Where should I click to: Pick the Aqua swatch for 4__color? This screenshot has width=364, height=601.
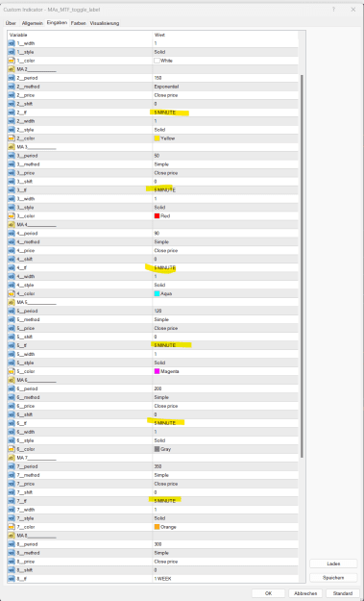157,293
